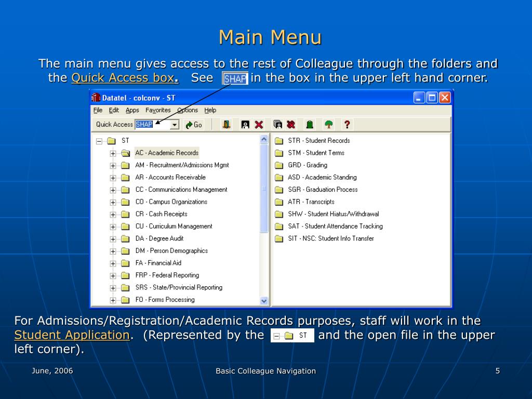Click the SHW - Student Hiatus/Withdrawal folder icon
This screenshot has height=399, width=532.
click(x=279, y=214)
